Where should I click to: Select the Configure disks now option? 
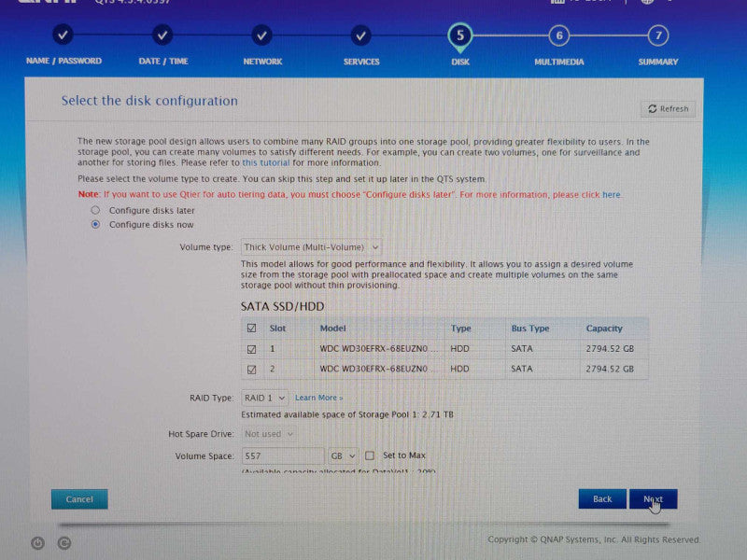tap(96, 224)
